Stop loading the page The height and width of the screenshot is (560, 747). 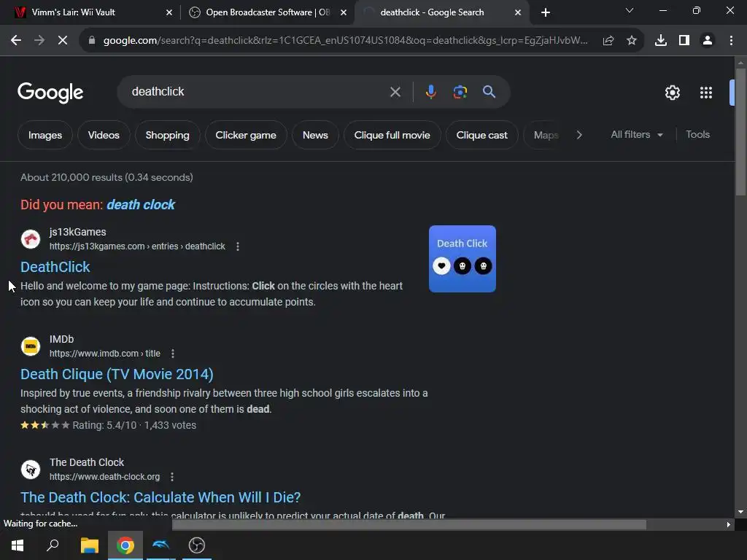[63, 41]
